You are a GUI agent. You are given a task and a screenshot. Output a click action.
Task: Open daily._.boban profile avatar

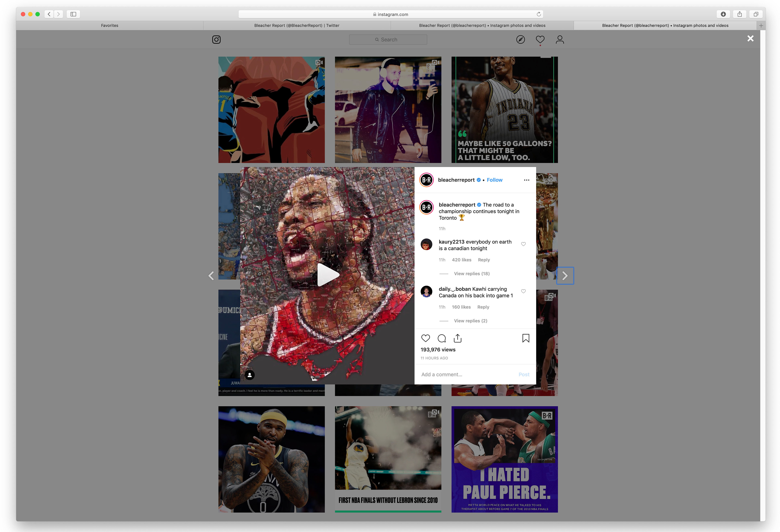427,292
